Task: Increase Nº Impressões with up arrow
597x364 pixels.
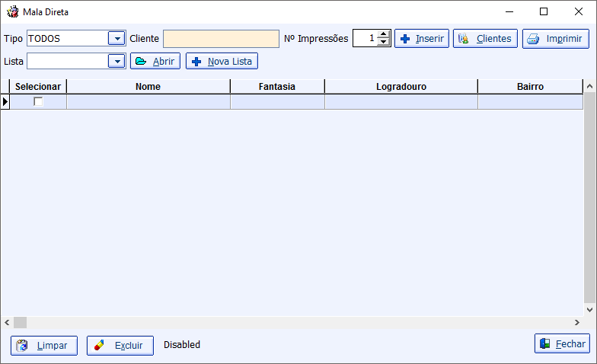Action: pos(384,34)
